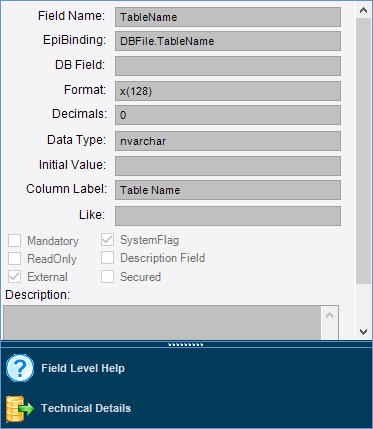Click inside the Description text area
The height and width of the screenshot is (429, 373).
[x=162, y=323]
